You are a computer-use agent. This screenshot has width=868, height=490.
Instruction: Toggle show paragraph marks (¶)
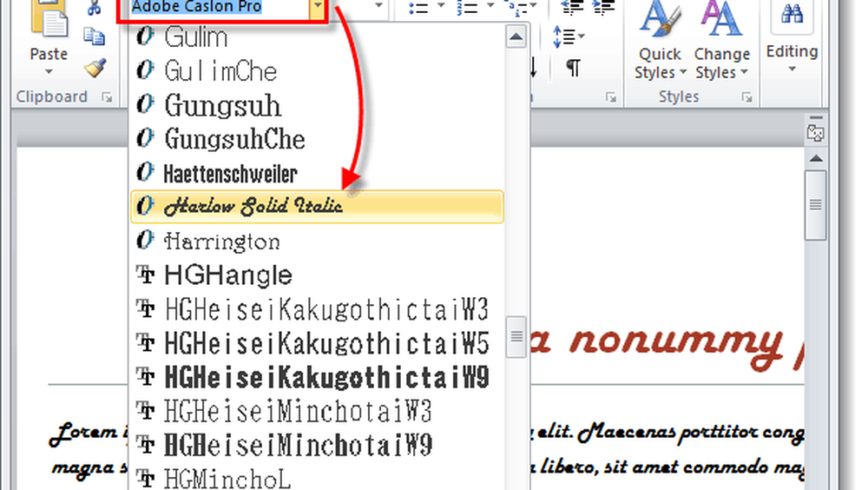coord(573,68)
